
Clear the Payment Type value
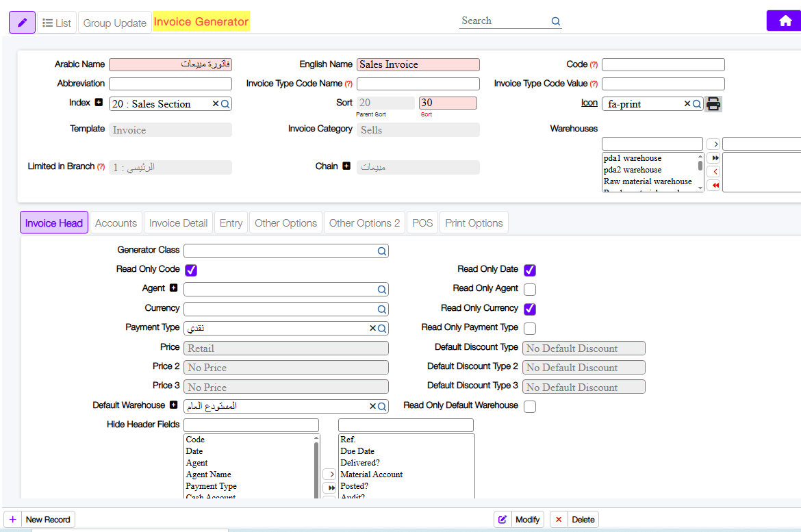pos(372,328)
